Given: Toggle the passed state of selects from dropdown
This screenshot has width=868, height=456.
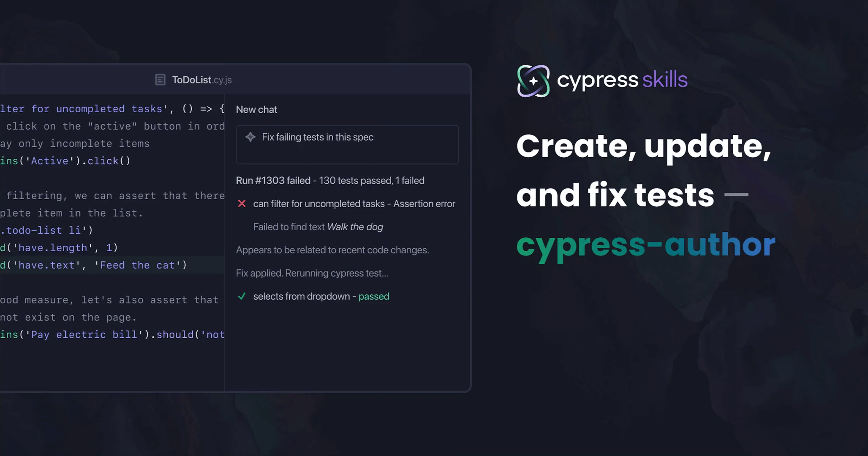Looking at the screenshot, I should pyautogui.click(x=321, y=296).
